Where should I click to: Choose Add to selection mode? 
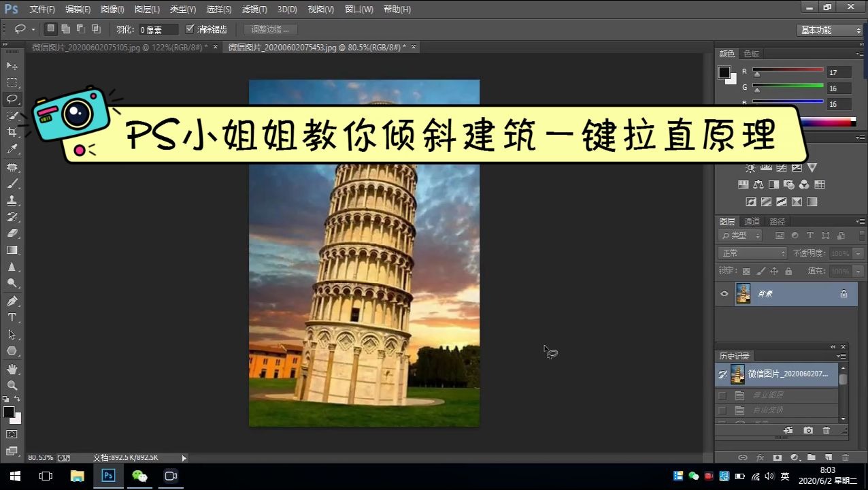click(x=66, y=29)
